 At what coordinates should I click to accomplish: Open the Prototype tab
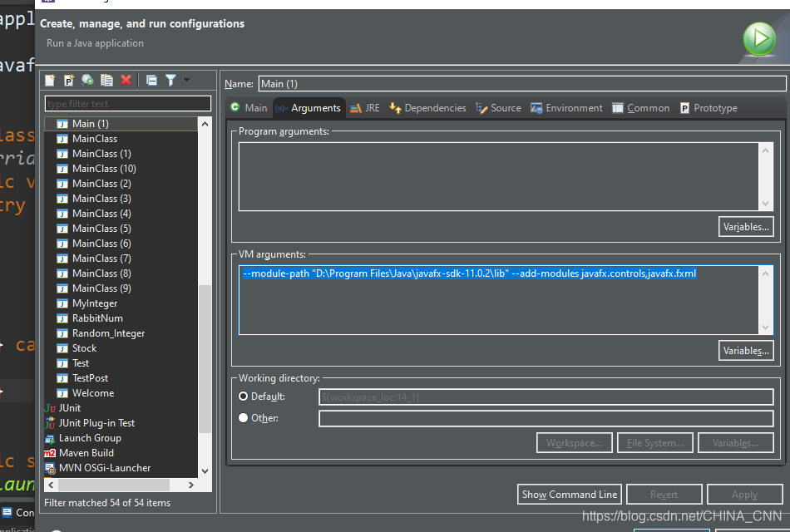[x=709, y=108]
